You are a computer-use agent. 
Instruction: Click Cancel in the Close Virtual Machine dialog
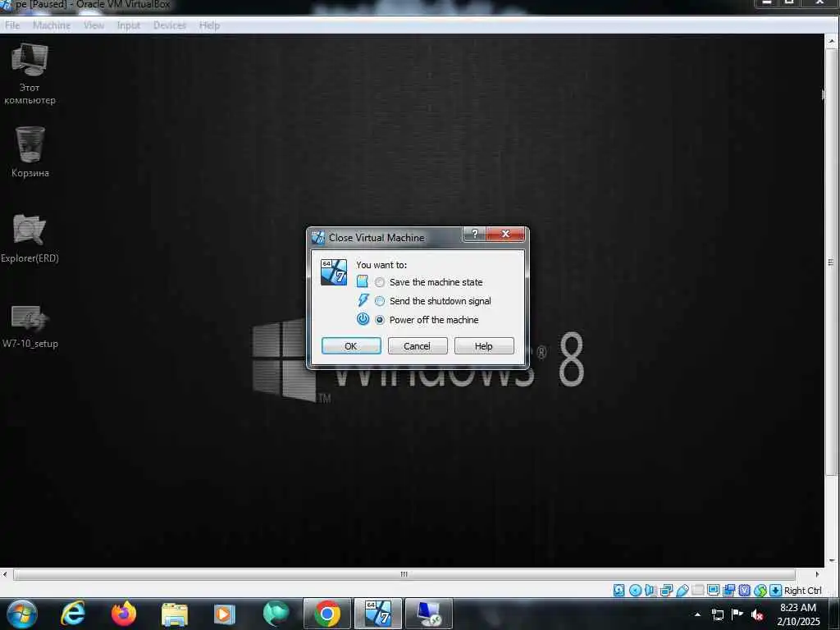point(418,346)
